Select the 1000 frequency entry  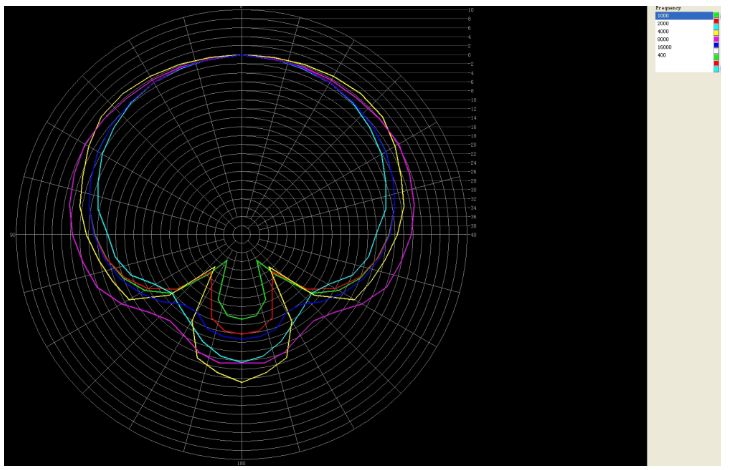tap(664, 16)
